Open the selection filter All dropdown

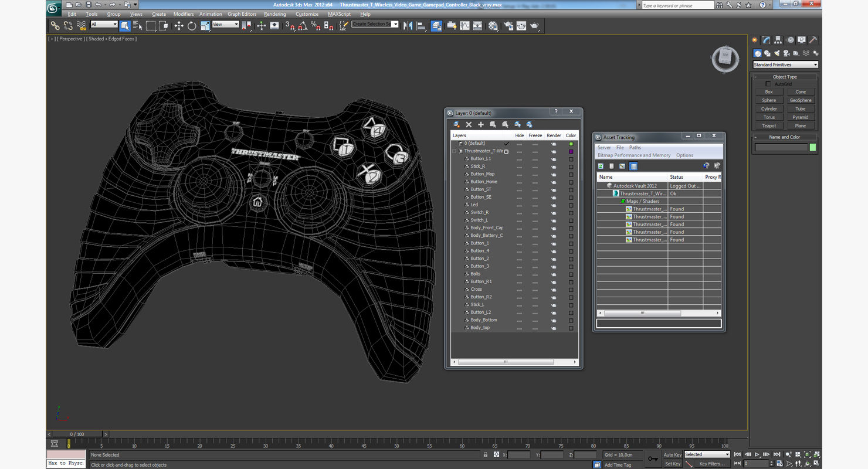[x=104, y=25]
